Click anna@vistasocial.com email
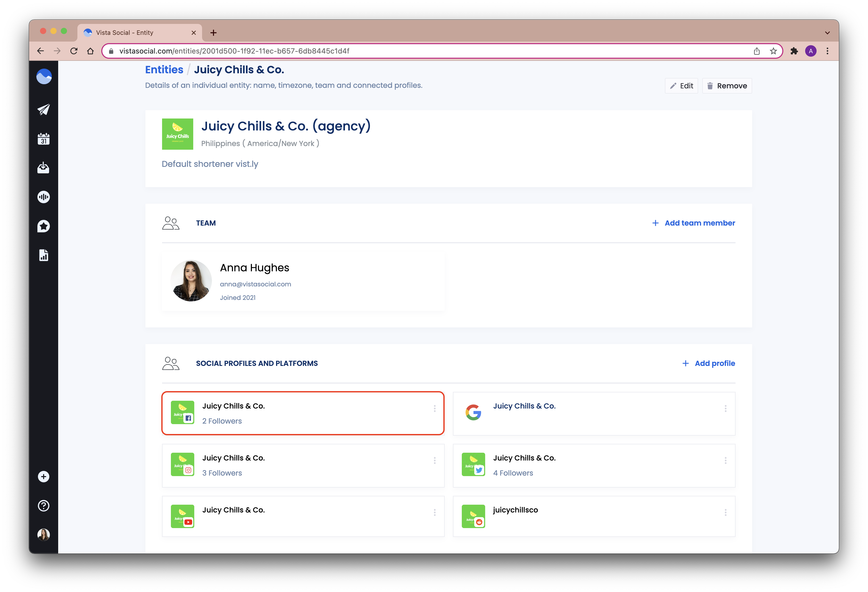Image resolution: width=868 pixels, height=592 pixels. (256, 284)
